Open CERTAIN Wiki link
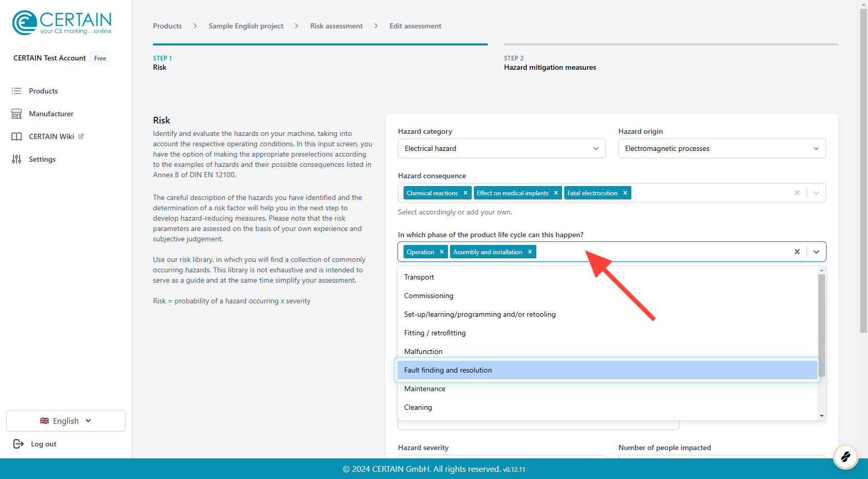This screenshot has width=868, height=479. coord(52,136)
